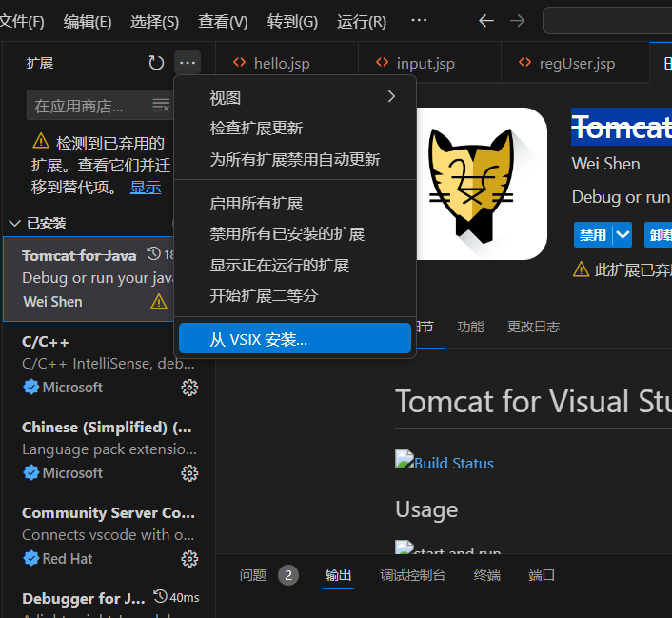672x618 pixels.
Task: Select Tomcat for Java in installed list
Action: [x=89, y=278]
